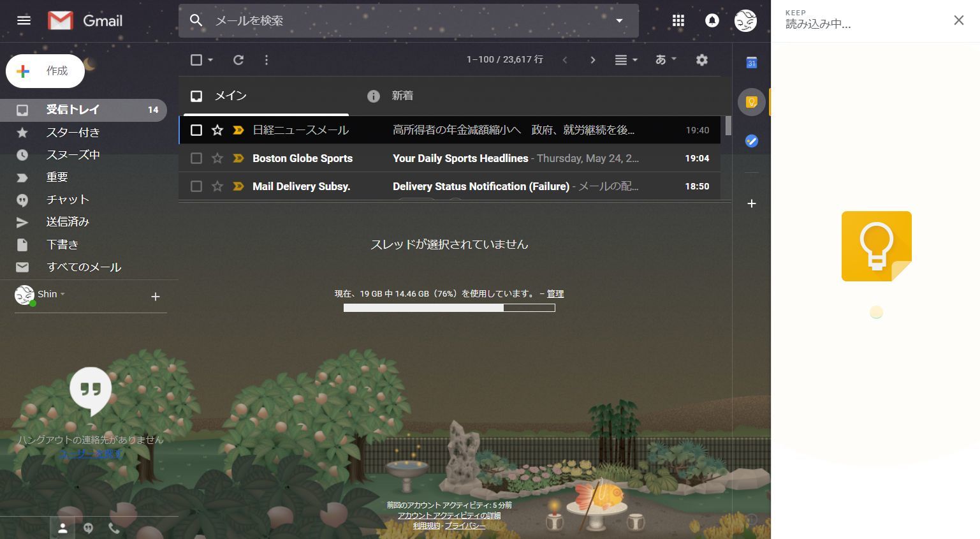Expand the select-all dropdown arrow
This screenshot has width=980, height=539.
[x=210, y=60]
